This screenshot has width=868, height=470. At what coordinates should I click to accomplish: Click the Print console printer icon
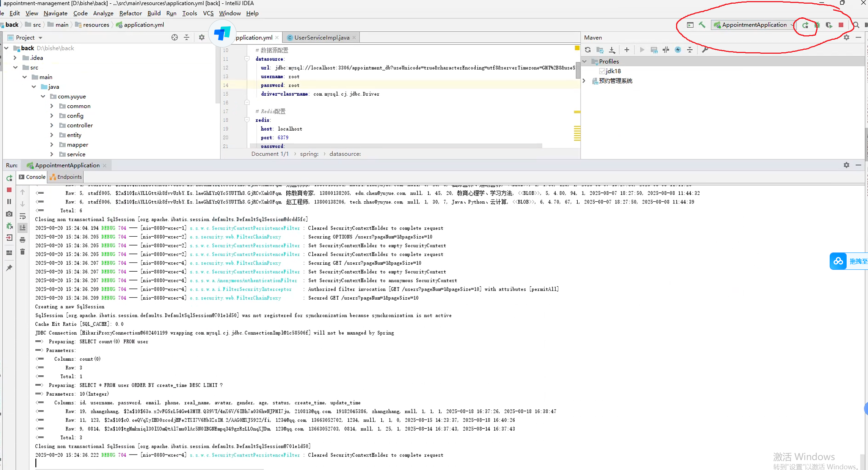tap(22, 240)
